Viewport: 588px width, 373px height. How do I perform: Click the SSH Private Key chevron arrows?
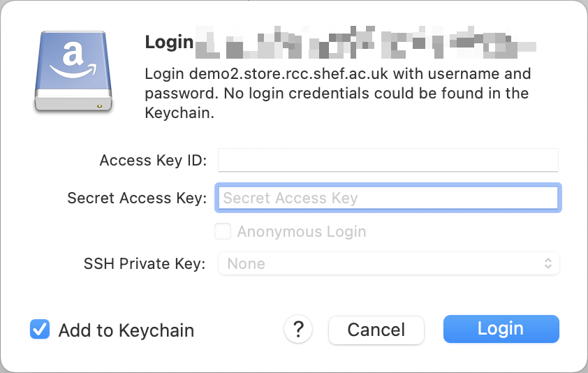(x=548, y=263)
